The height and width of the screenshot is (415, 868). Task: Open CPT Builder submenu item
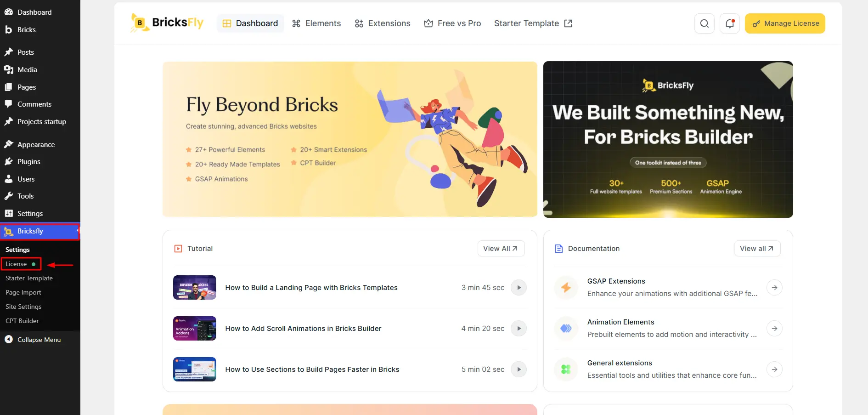click(x=22, y=321)
